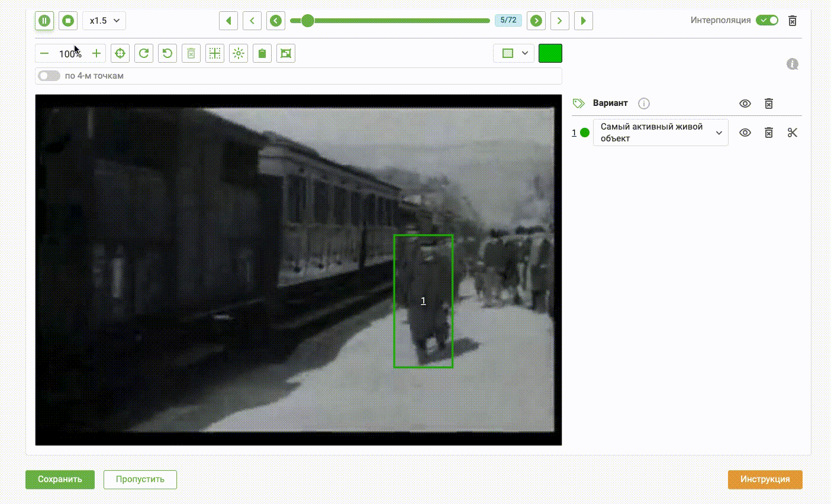
Task: Click the zoom in plus button
Action: pyautogui.click(x=96, y=54)
